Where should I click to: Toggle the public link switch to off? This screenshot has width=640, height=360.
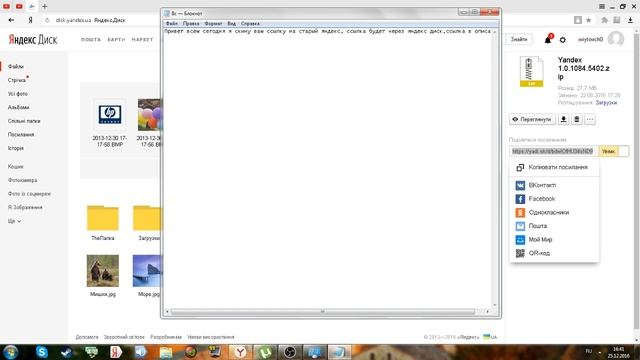[614, 151]
